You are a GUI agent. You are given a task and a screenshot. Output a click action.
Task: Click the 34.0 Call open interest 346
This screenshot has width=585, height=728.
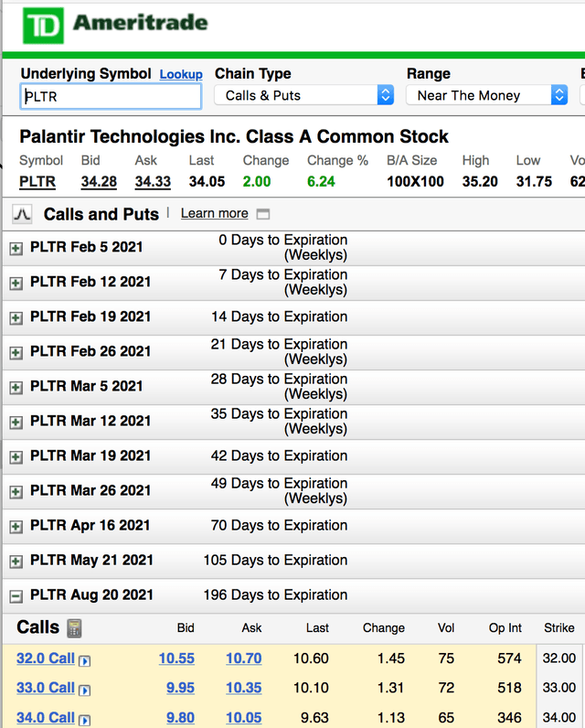(x=509, y=717)
